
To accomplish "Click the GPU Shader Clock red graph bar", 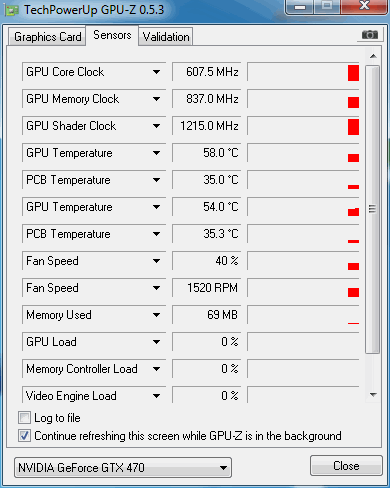I will tap(353, 127).
